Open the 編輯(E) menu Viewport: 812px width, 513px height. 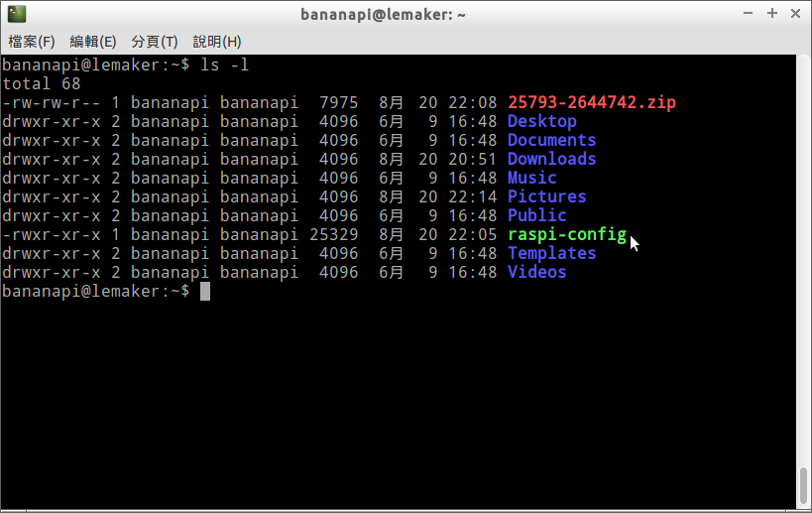(92, 42)
